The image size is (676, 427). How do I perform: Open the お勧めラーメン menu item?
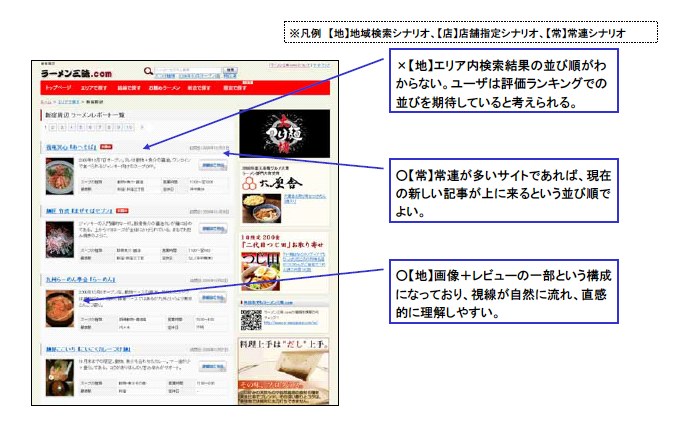point(164,88)
